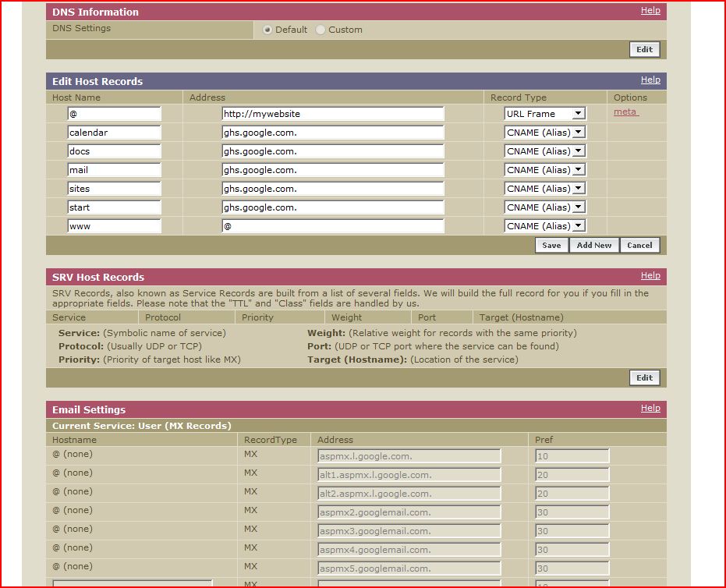Open record type dropdown for www host
726x588 pixels.
click(545, 226)
